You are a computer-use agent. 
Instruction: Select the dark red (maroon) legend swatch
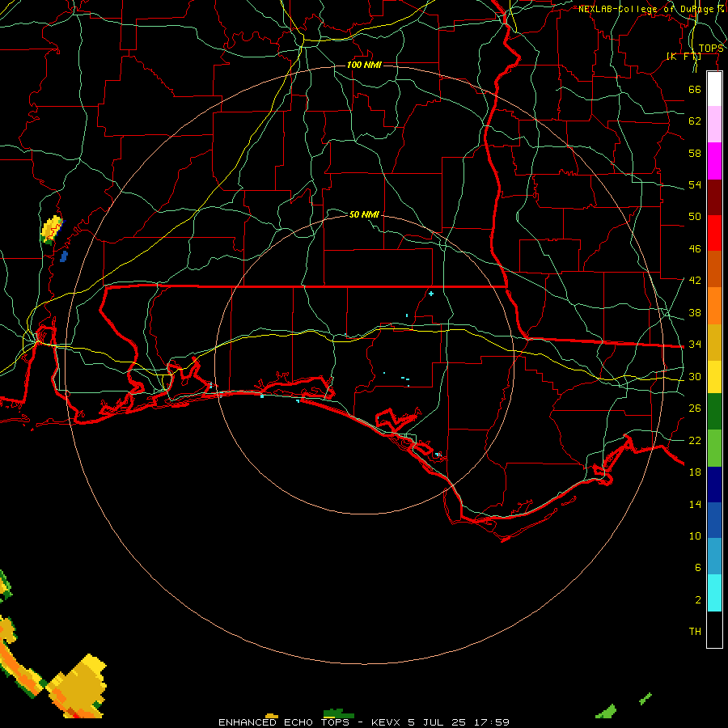click(x=714, y=197)
